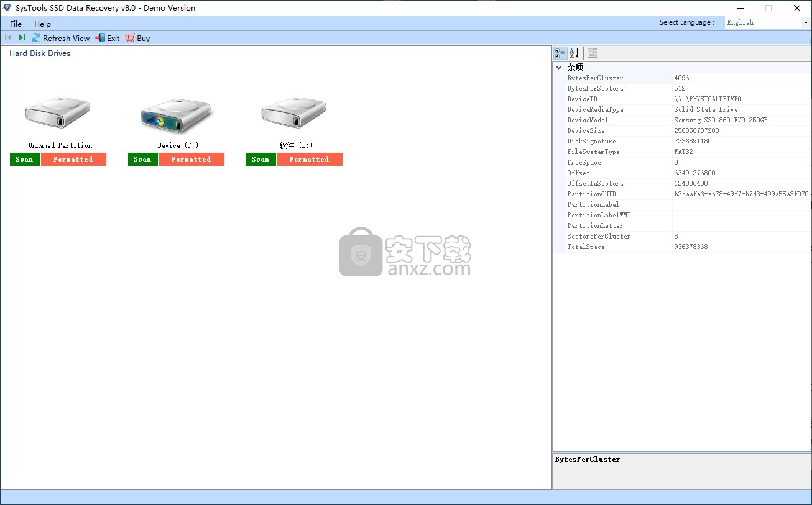Select the PartitionGUID property row
Viewport: 812px width, 505px height.
(x=682, y=194)
